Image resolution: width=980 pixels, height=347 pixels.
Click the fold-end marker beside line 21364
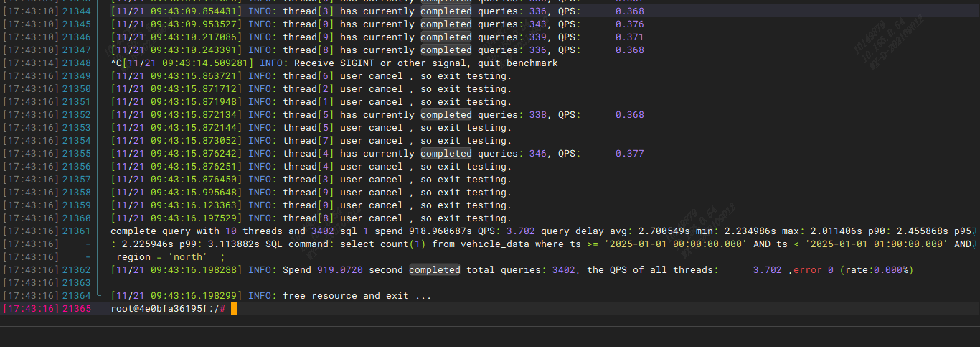[x=99, y=295]
